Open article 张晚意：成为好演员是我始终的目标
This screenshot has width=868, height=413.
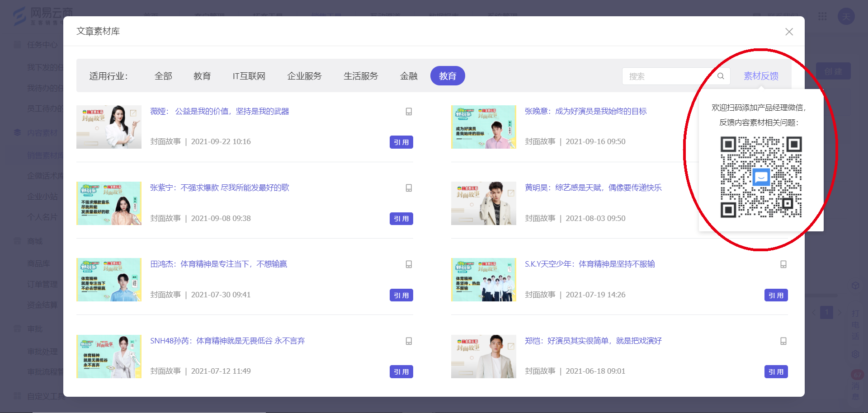point(585,111)
